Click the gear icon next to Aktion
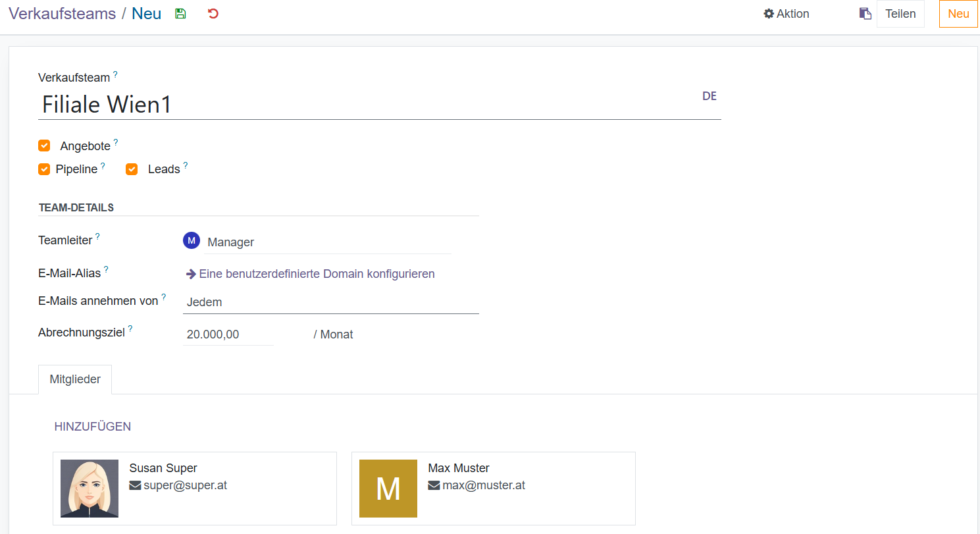Screen dimensions: 980x534 click(768, 14)
